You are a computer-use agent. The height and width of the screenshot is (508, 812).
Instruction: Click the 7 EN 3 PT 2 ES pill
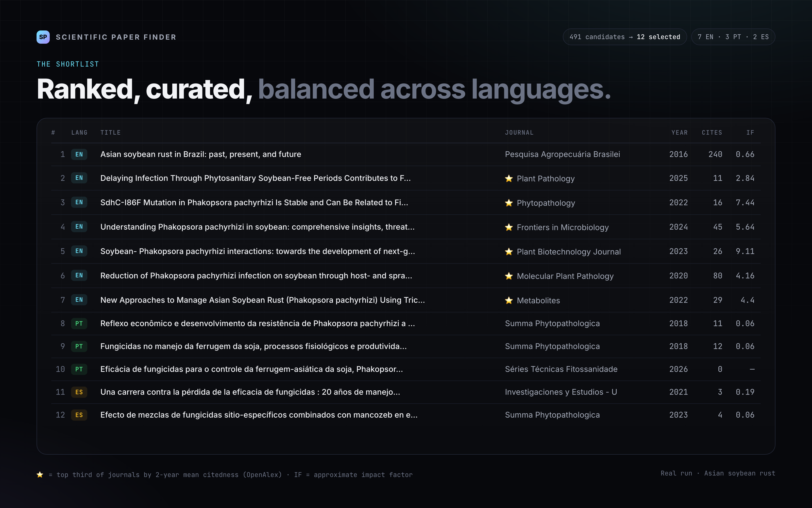pyautogui.click(x=733, y=37)
